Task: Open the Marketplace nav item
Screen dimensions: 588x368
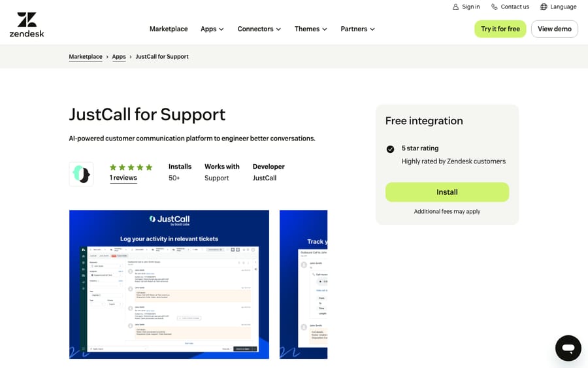Action: tap(169, 29)
